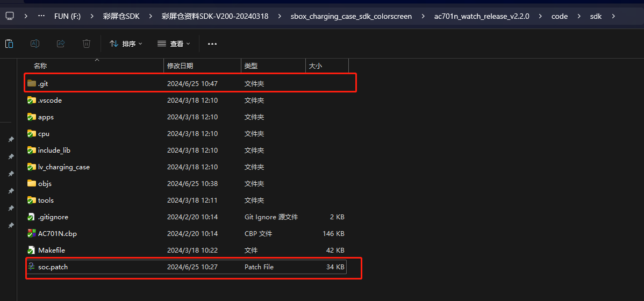
Task: Expand chevron after 彩屏仓资料SDK-V200-20240318
Action: pyautogui.click(x=280, y=17)
